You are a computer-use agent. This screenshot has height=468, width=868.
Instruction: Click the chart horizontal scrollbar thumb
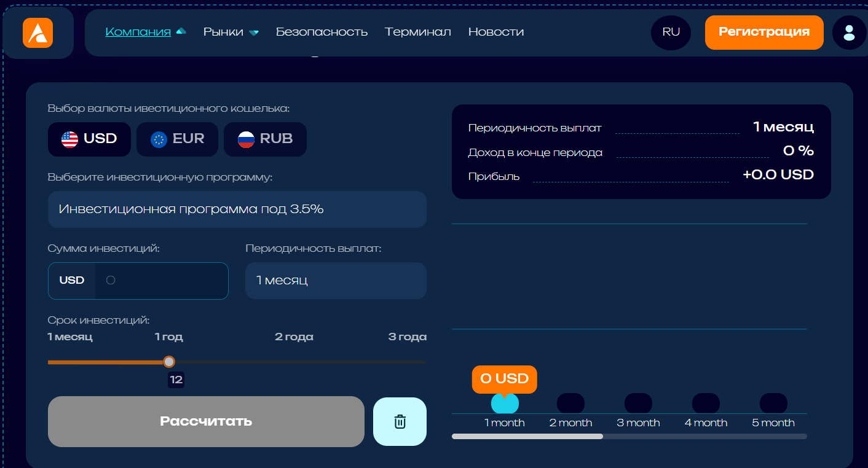click(x=527, y=437)
